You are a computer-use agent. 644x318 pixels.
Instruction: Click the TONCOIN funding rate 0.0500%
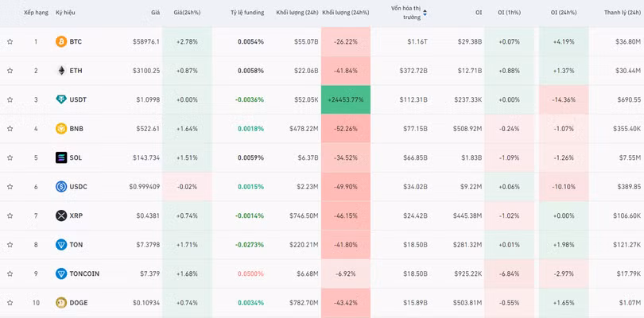(250, 273)
